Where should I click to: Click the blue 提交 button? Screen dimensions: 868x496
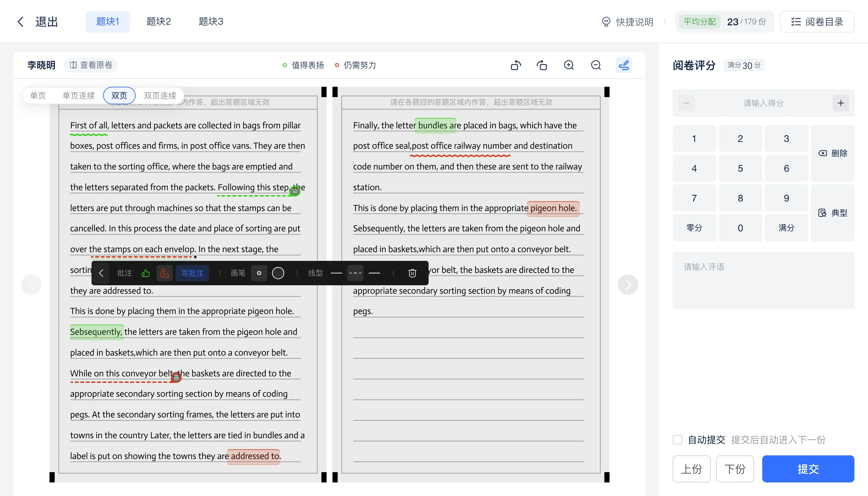point(808,469)
